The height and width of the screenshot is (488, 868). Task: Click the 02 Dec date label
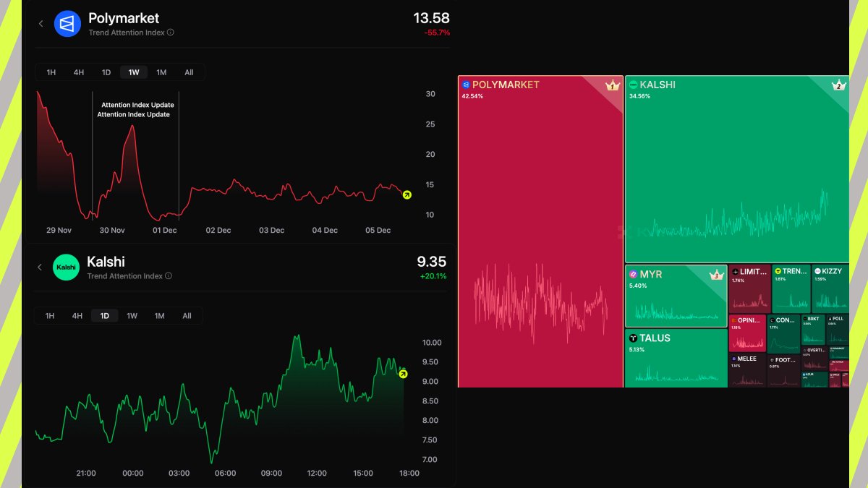pyautogui.click(x=218, y=230)
